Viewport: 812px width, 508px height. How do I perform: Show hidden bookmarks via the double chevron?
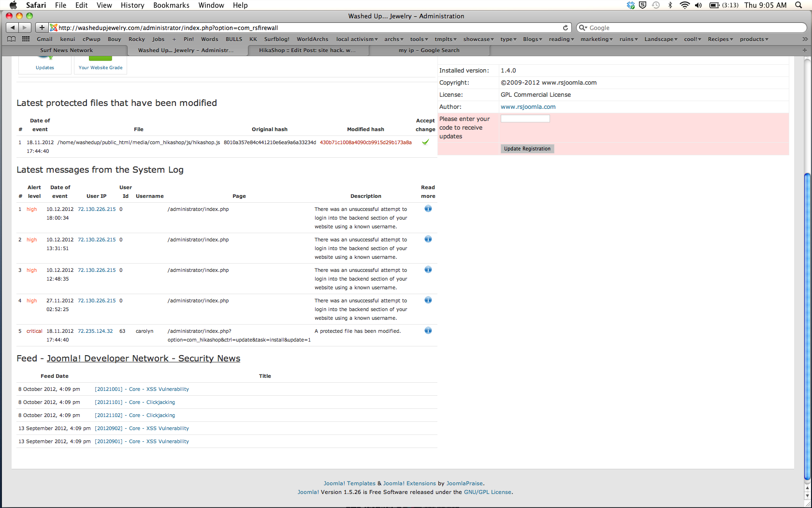tap(805, 39)
